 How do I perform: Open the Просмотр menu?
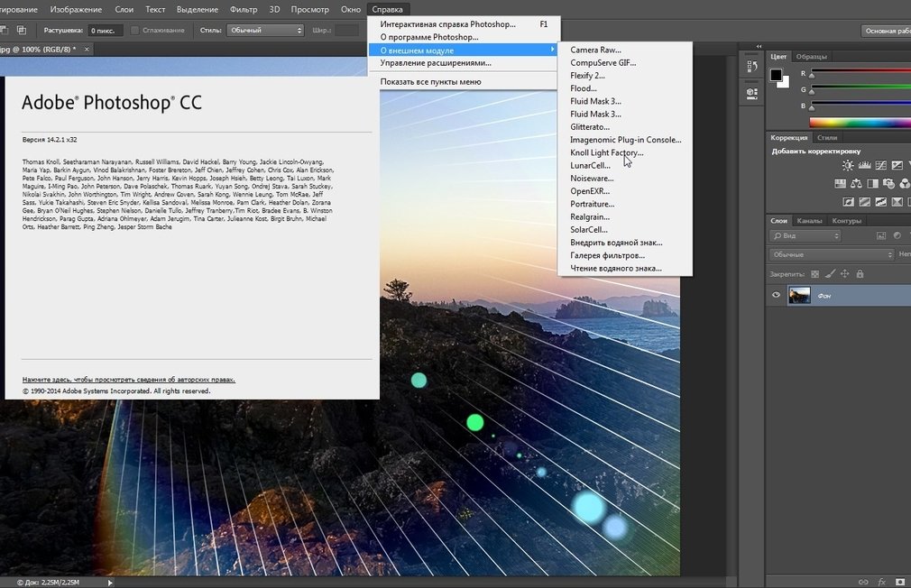coord(309,9)
